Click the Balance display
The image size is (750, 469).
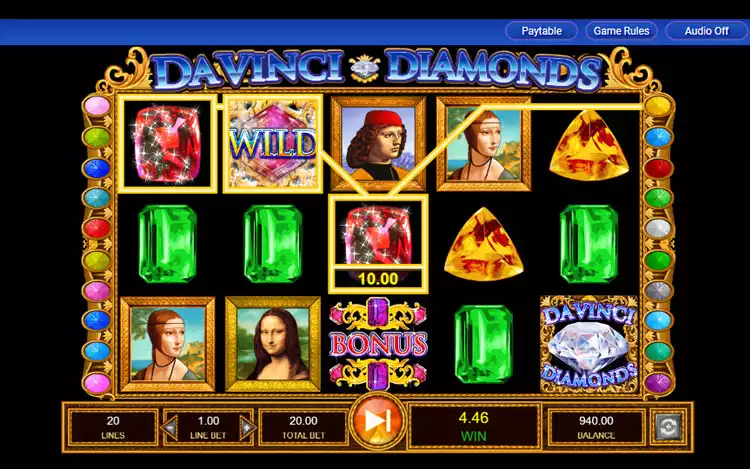(x=596, y=427)
